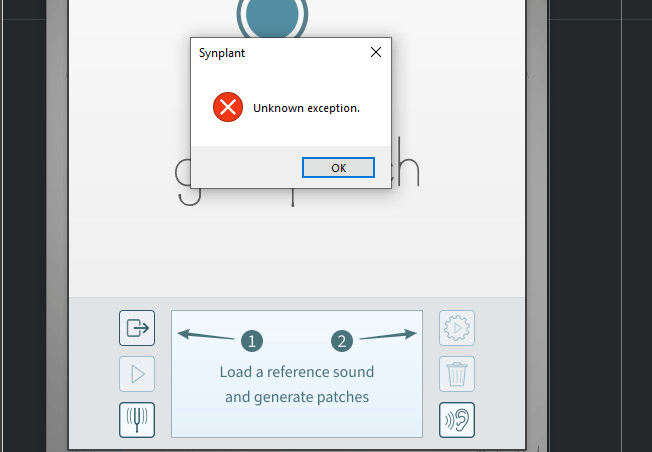Close the Synplant exception dialog
This screenshot has width=652, height=452.
tap(376, 52)
